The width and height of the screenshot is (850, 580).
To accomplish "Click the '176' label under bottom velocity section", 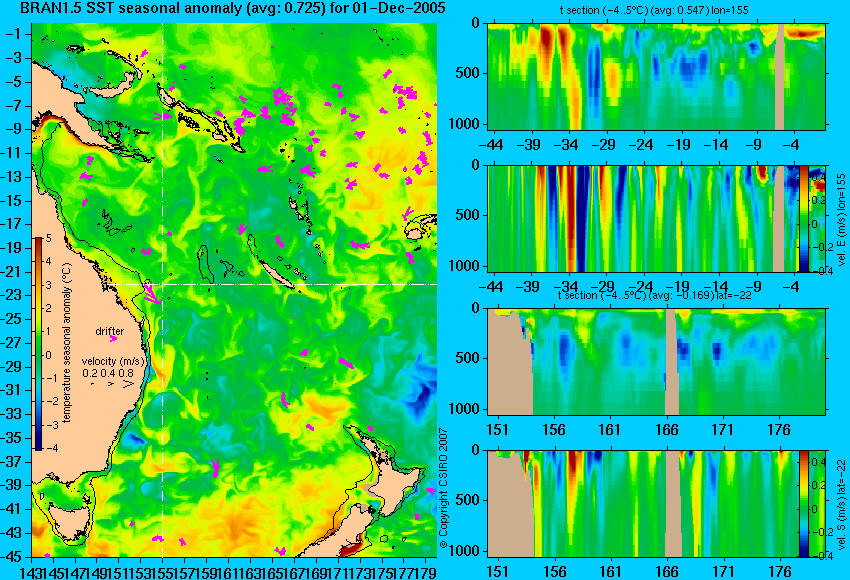I will tap(780, 572).
